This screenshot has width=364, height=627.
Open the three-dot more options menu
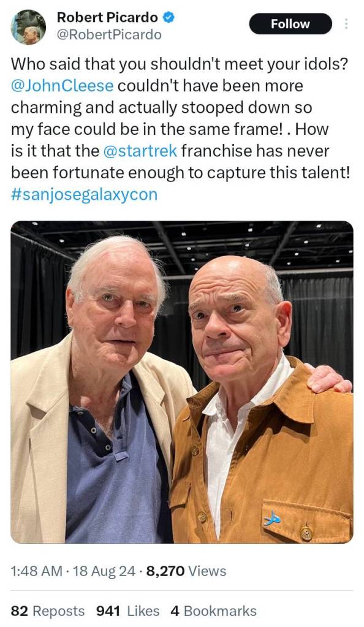click(346, 23)
